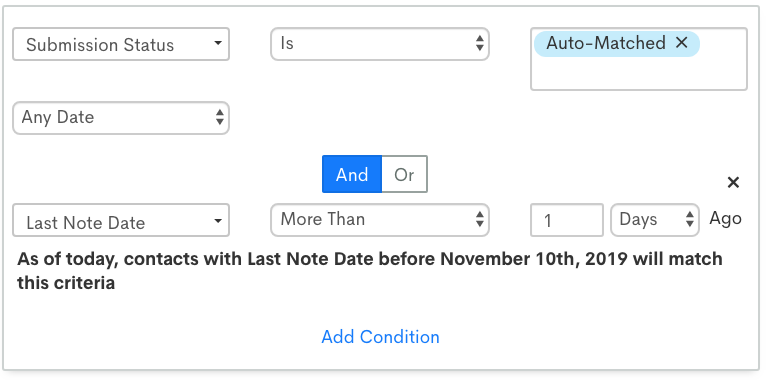
Task: Select the And operator
Action: [x=352, y=174]
